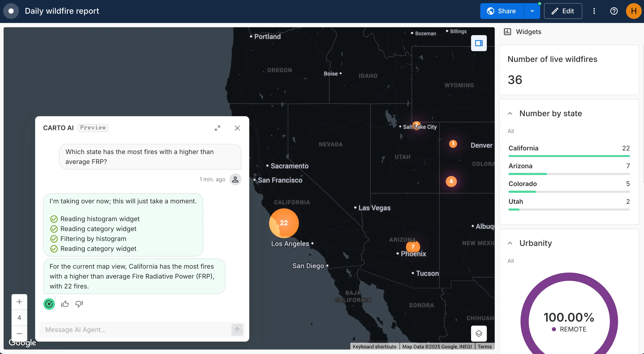Collapse the Urbanity widget
644x354 pixels.
[510, 243]
